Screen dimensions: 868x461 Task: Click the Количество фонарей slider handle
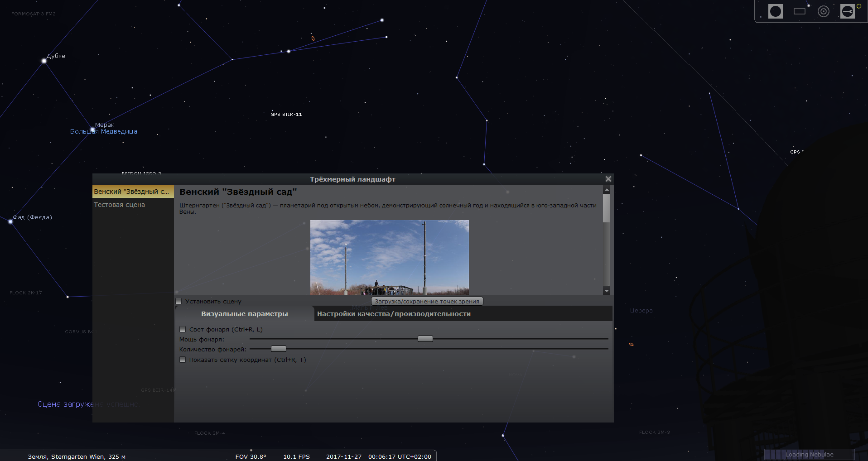278,349
